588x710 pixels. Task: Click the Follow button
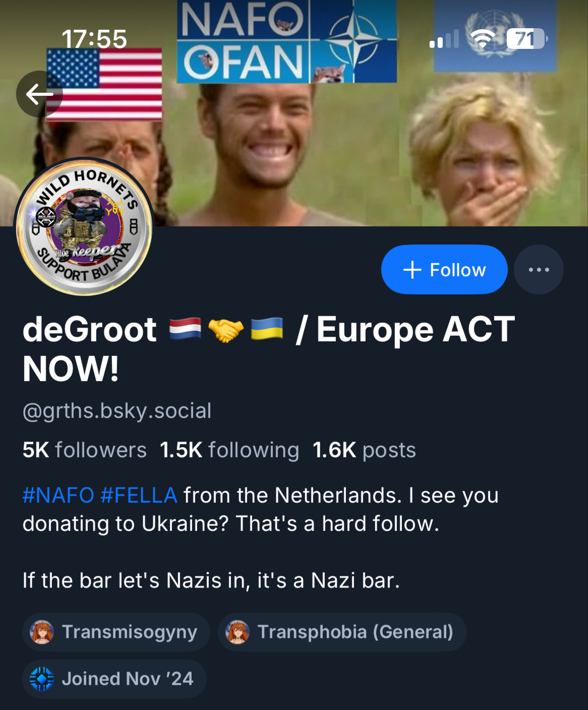(x=444, y=269)
